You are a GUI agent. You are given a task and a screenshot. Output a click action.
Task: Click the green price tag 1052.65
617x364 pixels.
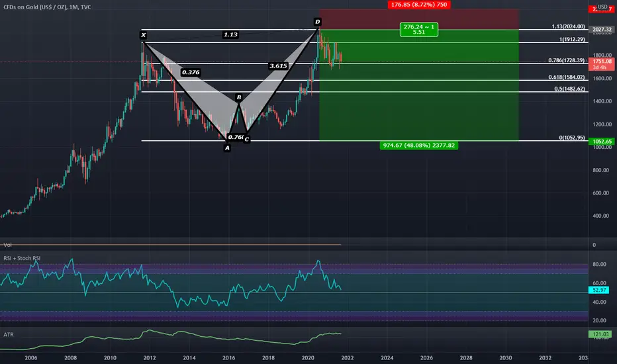[602, 142]
